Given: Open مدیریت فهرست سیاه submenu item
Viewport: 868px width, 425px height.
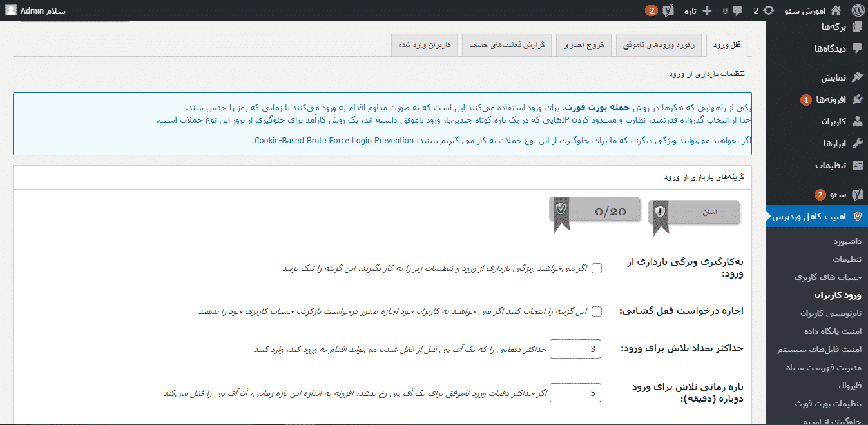Looking at the screenshot, I should pyautogui.click(x=824, y=368).
